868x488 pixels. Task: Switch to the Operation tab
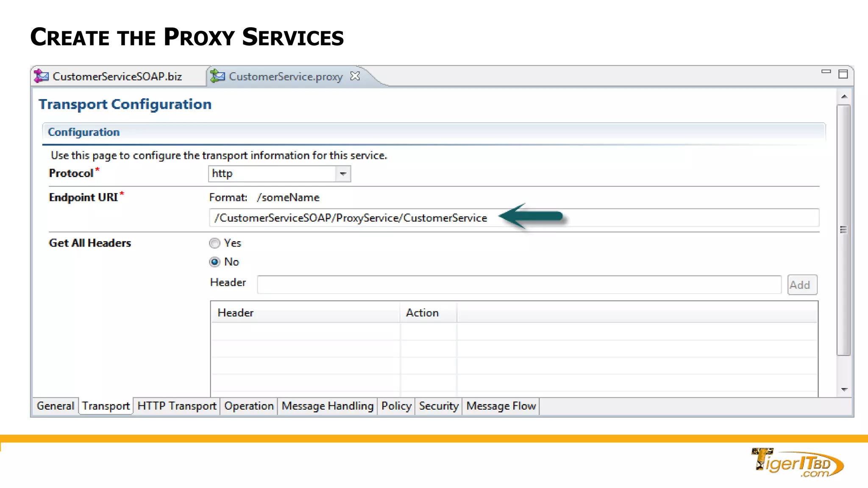point(249,406)
